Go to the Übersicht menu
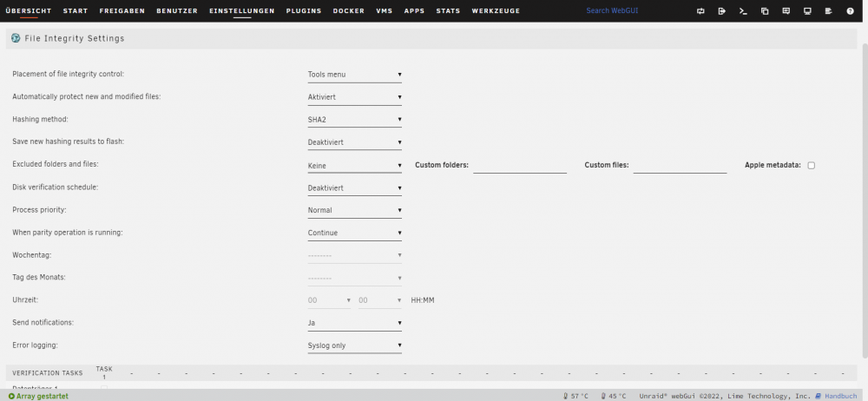 (x=29, y=10)
